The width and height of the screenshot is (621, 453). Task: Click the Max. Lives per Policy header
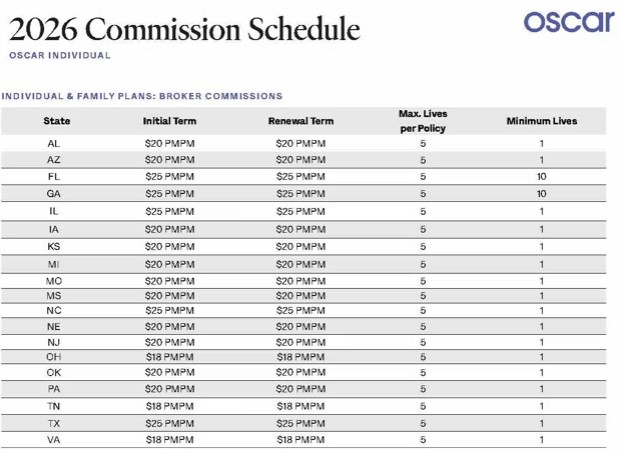(x=422, y=121)
